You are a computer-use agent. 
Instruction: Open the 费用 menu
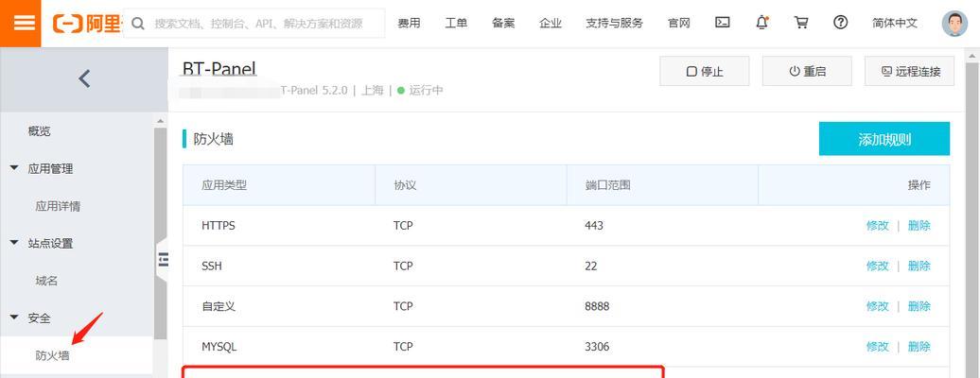click(x=409, y=23)
